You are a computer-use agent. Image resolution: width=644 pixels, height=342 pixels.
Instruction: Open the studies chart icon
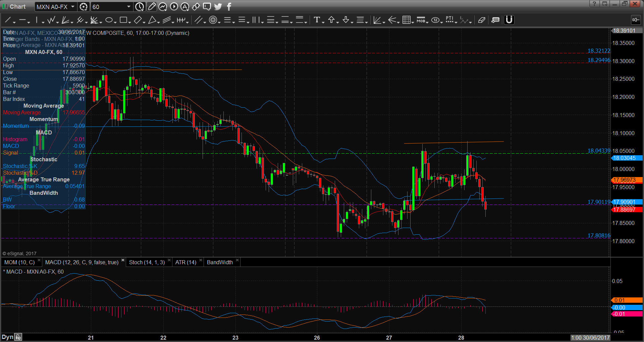(163, 7)
